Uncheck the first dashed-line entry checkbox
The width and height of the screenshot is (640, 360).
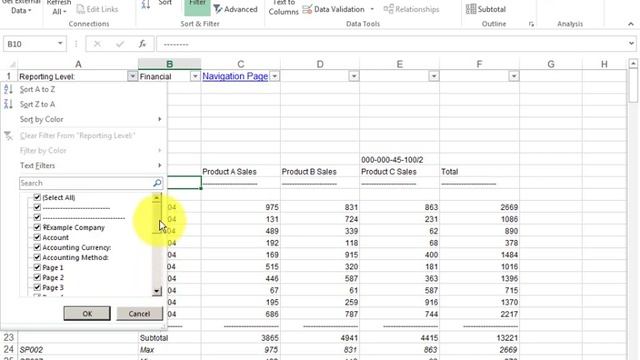(x=37, y=207)
